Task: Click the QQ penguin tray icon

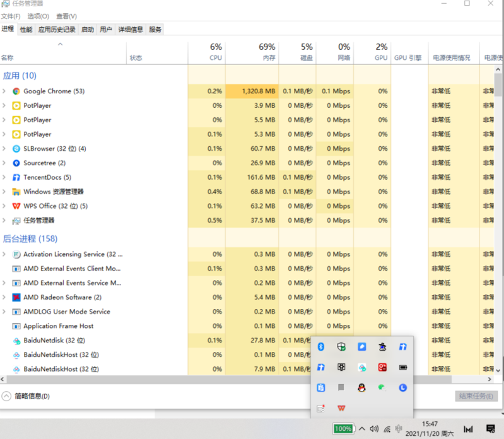Action: pyautogui.click(x=361, y=387)
